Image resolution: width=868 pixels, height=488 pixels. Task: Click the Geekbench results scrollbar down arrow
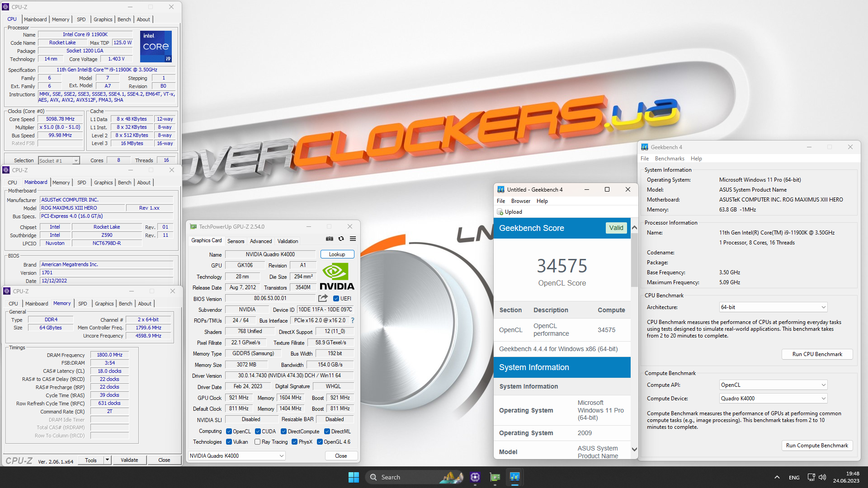[634, 450]
